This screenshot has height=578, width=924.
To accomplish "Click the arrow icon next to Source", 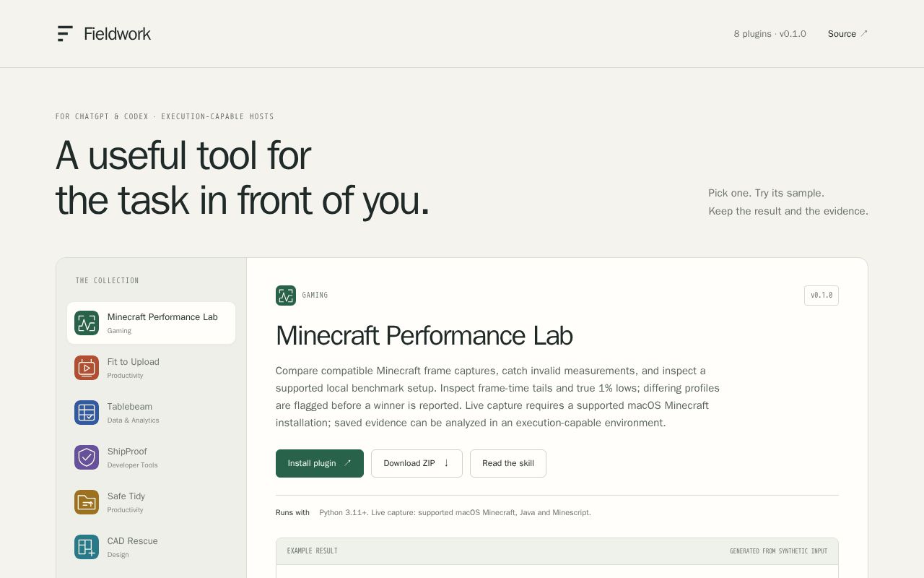I will [864, 33].
